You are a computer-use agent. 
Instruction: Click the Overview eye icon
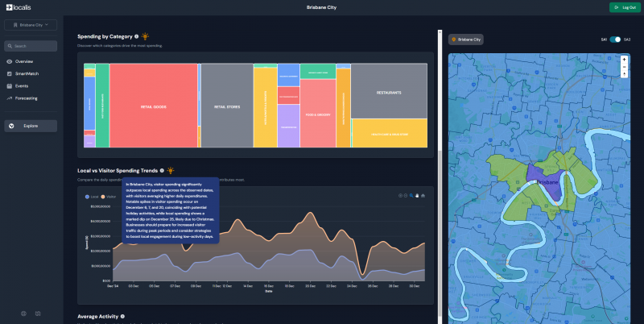pos(10,62)
